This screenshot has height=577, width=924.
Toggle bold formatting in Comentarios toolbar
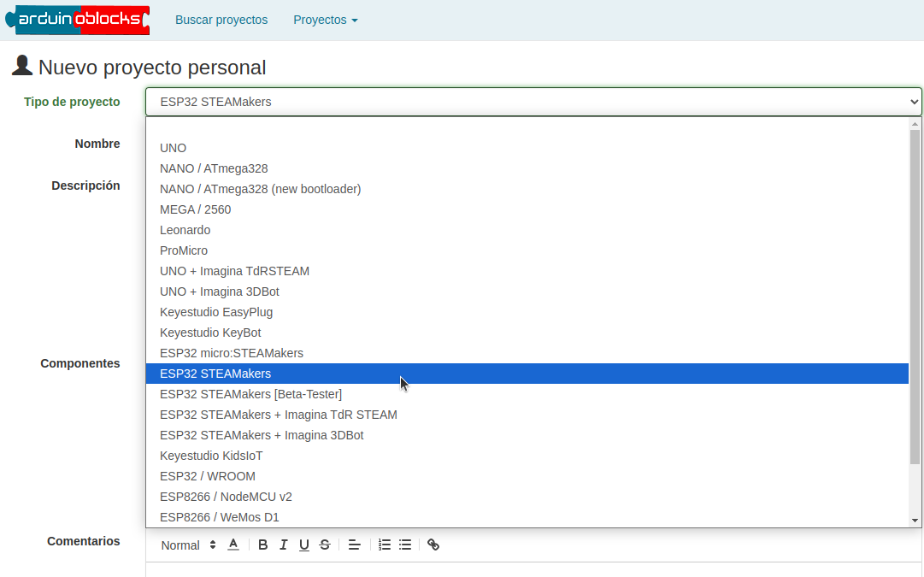263,545
